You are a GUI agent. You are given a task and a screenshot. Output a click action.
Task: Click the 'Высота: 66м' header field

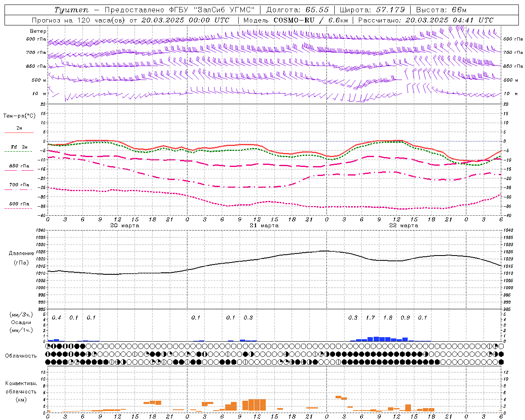tap(441, 10)
